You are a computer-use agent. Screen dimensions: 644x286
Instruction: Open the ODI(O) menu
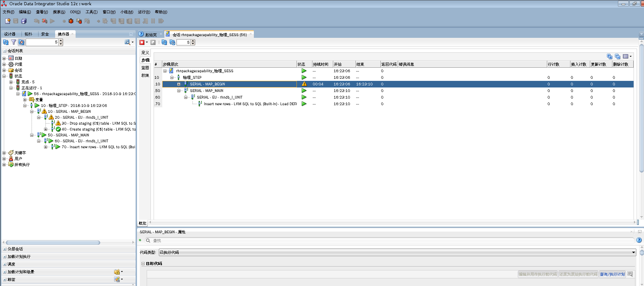pos(75,12)
